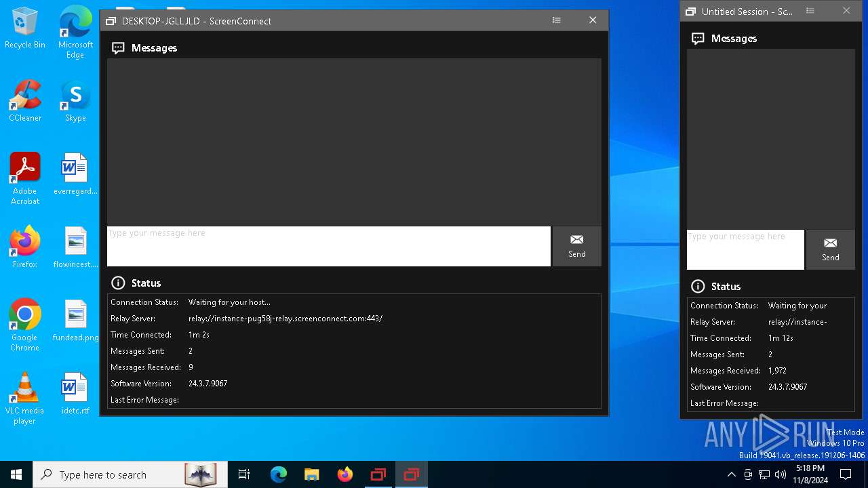Open Firefox from taskbar

[345, 474]
